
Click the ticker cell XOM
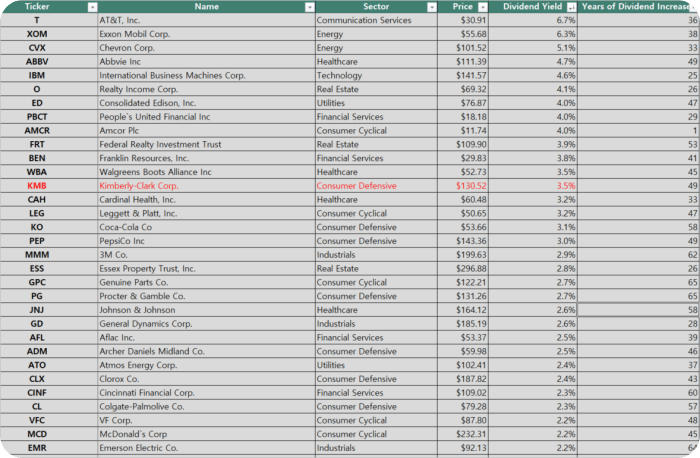pyautogui.click(x=49, y=34)
